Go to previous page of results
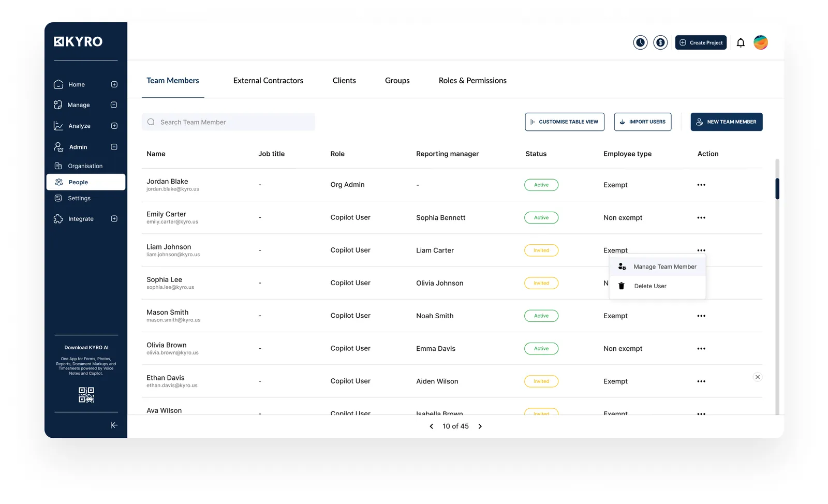 click(432, 426)
